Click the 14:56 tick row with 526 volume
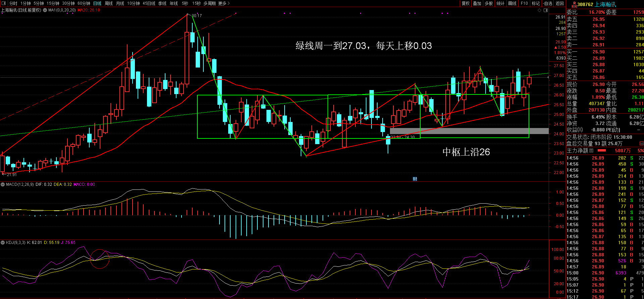Viewport: 644px width, 299px height. point(605,261)
